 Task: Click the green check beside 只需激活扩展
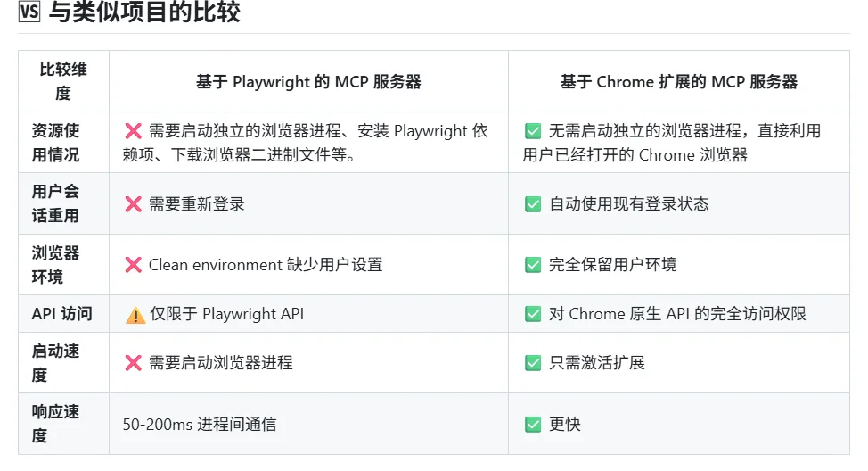(533, 363)
